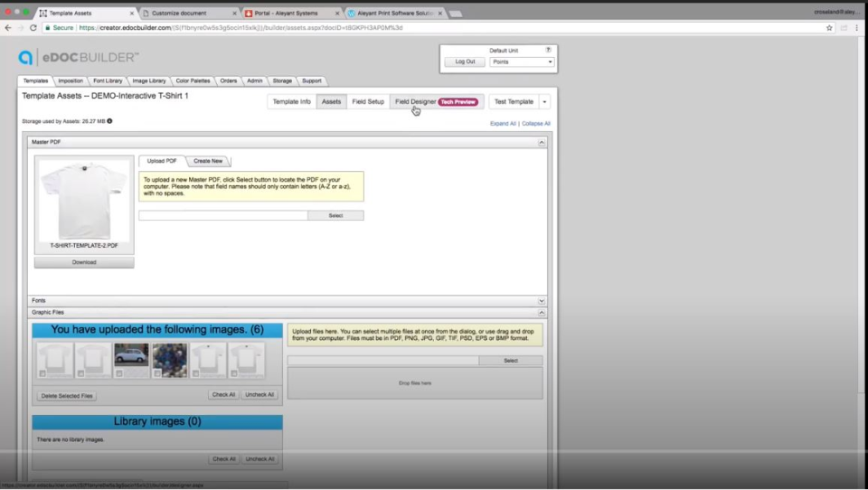Open the Image Library tab
This screenshot has height=490, width=868.
pyautogui.click(x=149, y=80)
